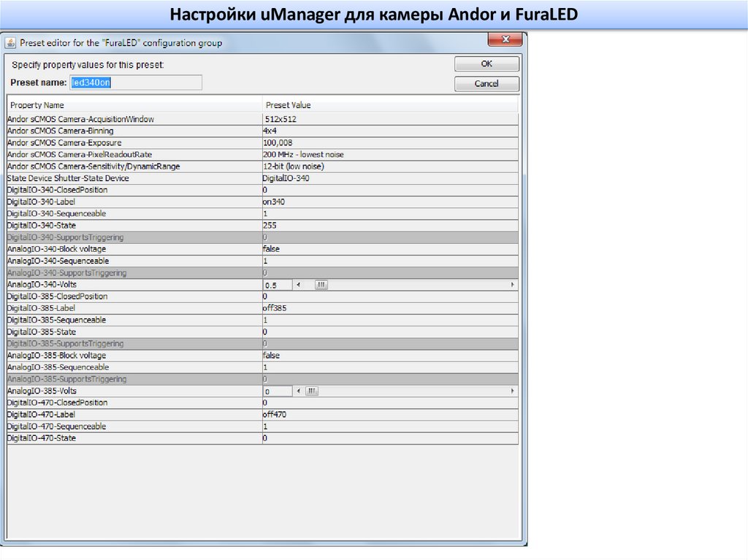Select the DigitalIO-385-State row name
Viewport: 748px width, 560px height.
[42, 332]
